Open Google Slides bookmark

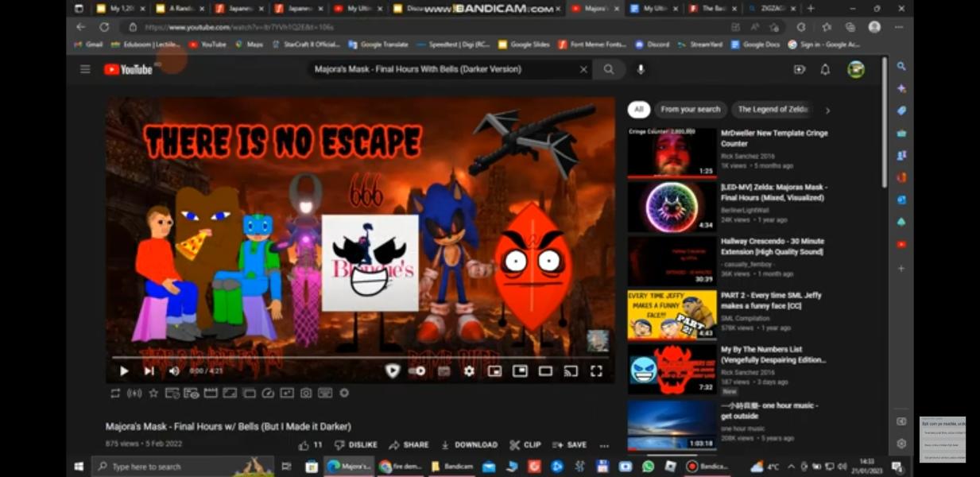[x=524, y=45]
